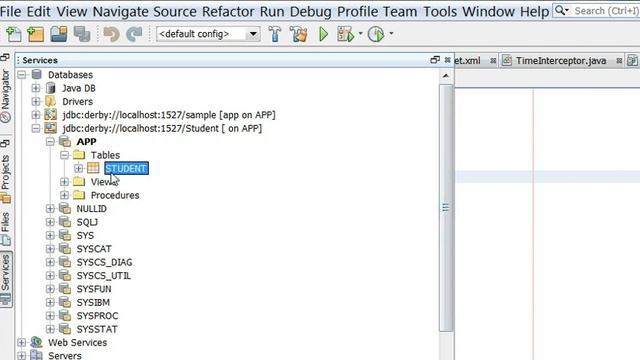
Task: Switch to TimeInterceptor.java tab
Action: [x=560, y=61]
